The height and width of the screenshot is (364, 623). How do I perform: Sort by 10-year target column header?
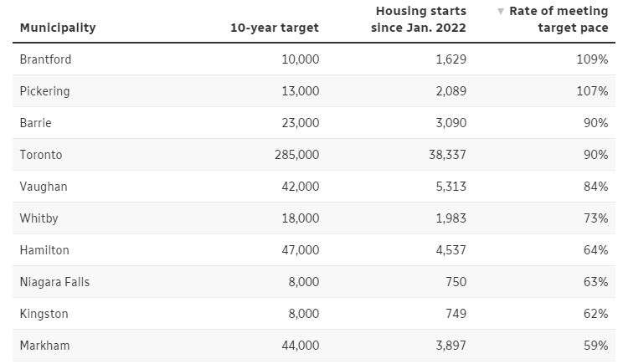pos(275,28)
